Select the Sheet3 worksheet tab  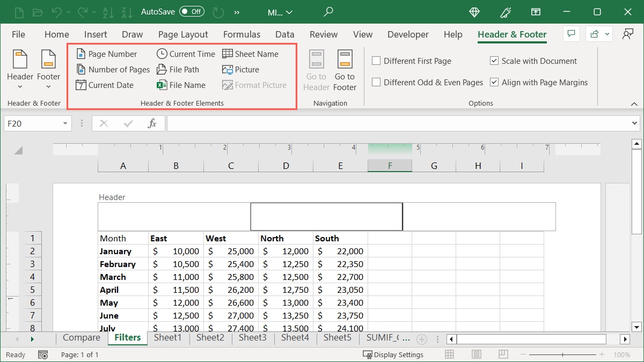coord(252,338)
